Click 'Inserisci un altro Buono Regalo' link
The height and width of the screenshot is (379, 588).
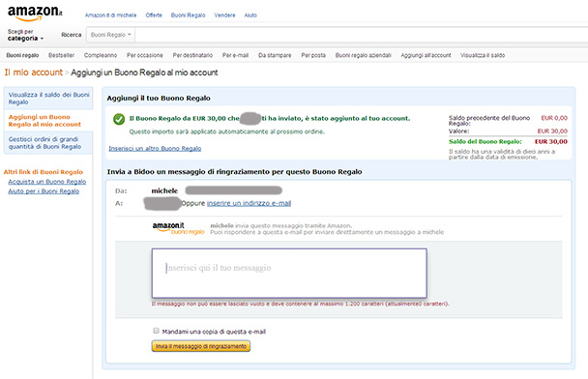155,149
